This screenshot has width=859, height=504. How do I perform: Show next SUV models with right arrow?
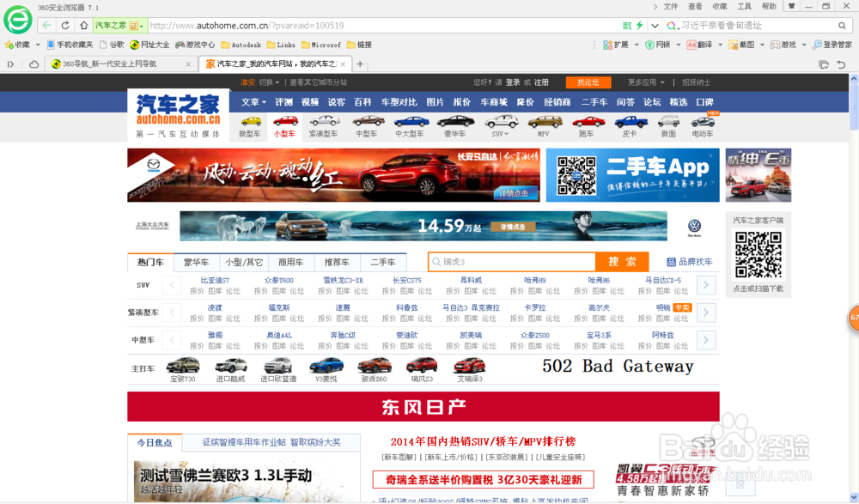click(706, 285)
